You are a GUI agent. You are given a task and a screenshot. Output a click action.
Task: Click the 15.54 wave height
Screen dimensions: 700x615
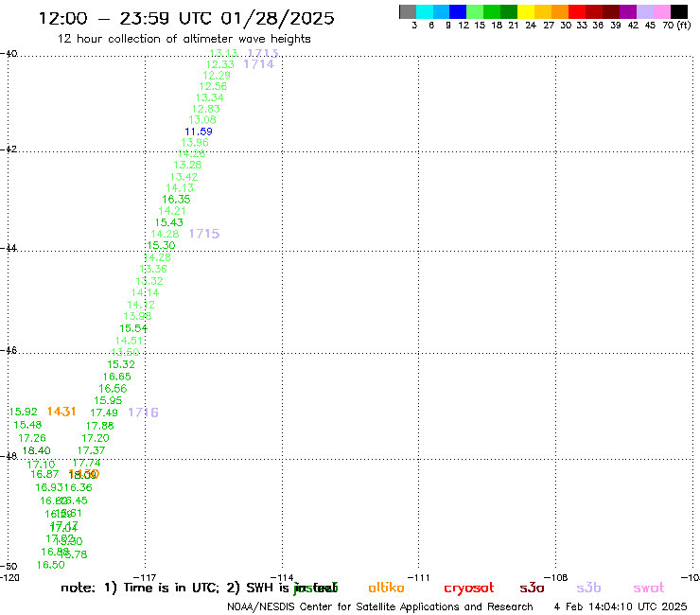(133, 328)
